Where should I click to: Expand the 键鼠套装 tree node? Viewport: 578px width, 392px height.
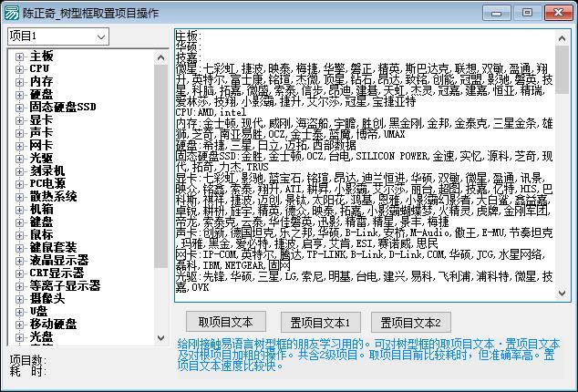click(19, 248)
